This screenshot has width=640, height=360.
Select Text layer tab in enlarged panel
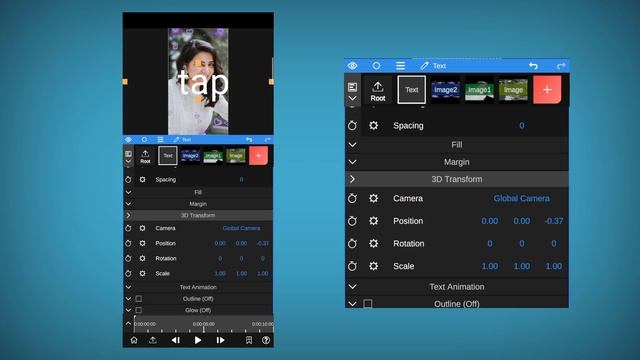(411, 89)
